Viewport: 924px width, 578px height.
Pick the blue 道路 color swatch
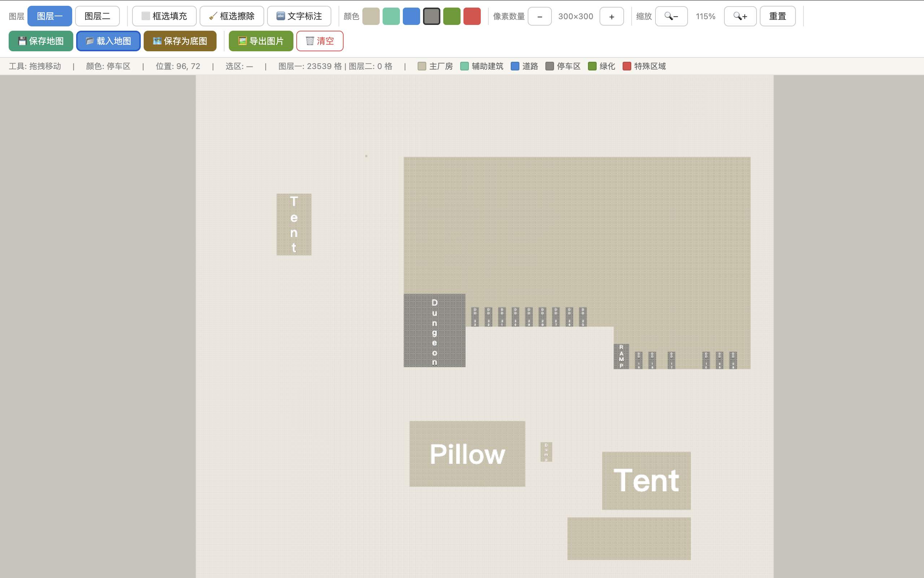pyautogui.click(x=411, y=17)
